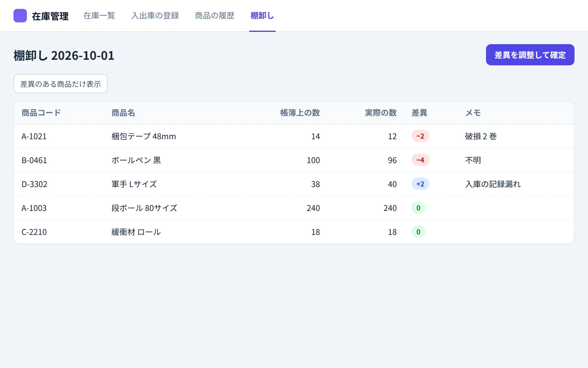The width and height of the screenshot is (588, 368).
Task: Select product code A-1021
Action: pos(34,136)
